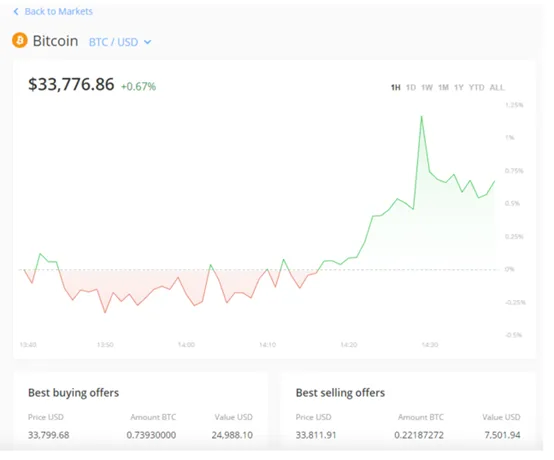Screen dimensions: 554x460
Task: Click Price USD header in selling offers
Action: click(314, 417)
